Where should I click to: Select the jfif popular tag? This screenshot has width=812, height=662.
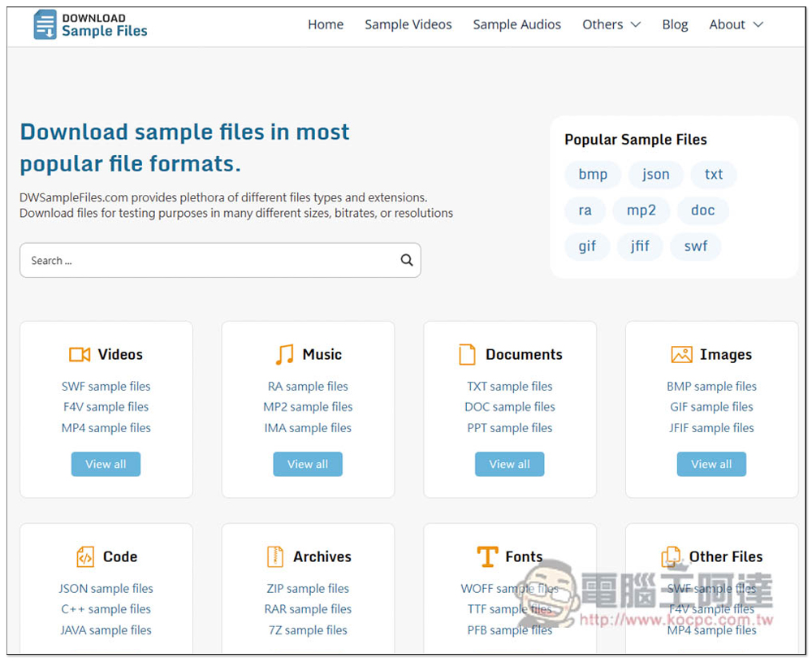coord(640,246)
